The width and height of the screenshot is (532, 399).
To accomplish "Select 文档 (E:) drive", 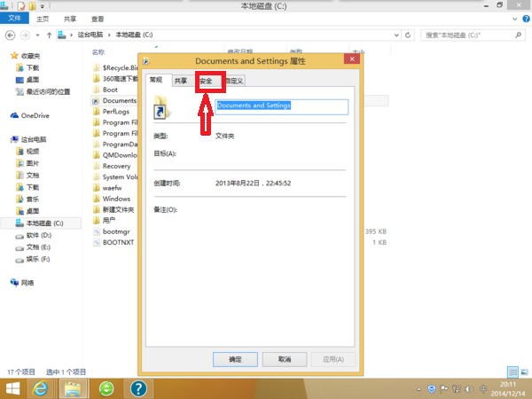I will point(33,247).
